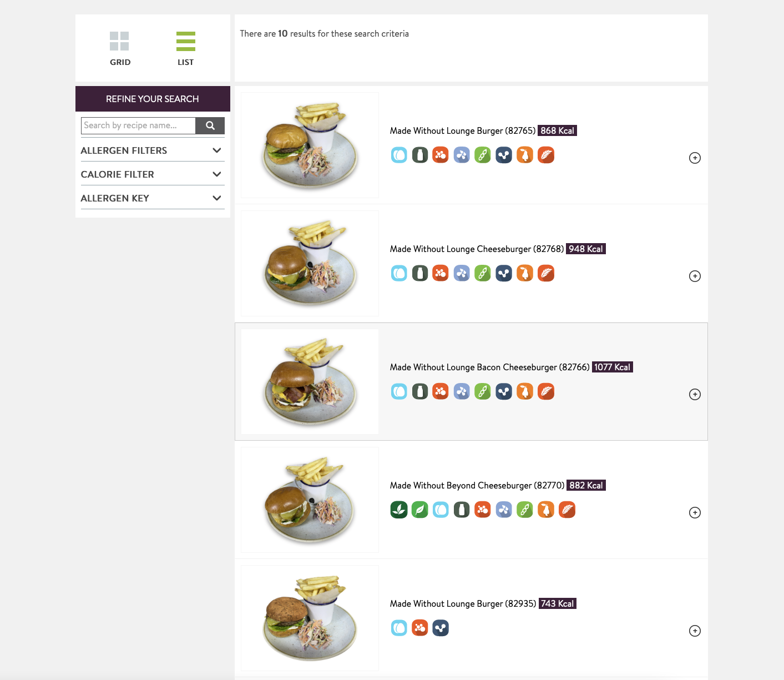This screenshot has height=680, width=784.
Task: Click wheat gluten icon on Bacon Cheeseburger
Action: click(x=546, y=391)
